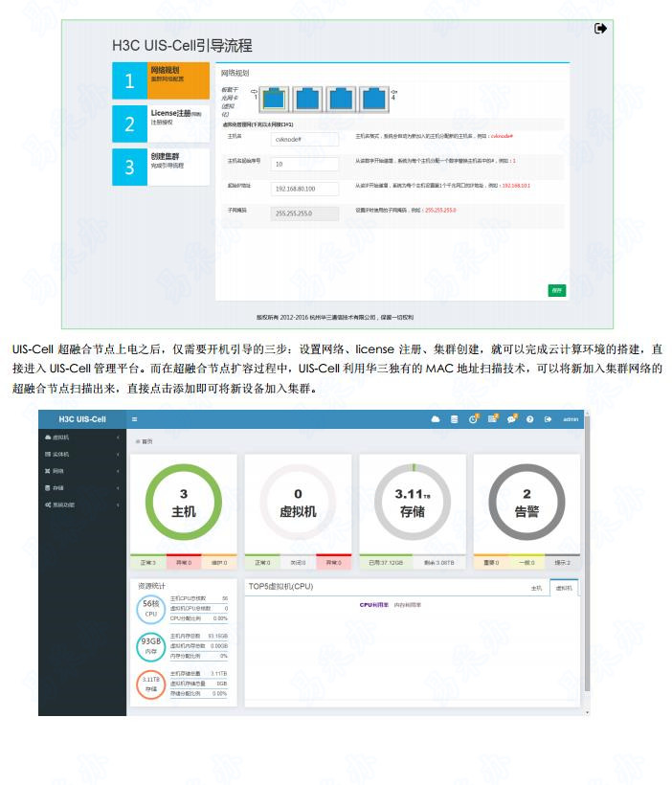Select the CPU利用率 chart option
Image resolution: width=672 pixels, height=785 pixels.
point(373,605)
